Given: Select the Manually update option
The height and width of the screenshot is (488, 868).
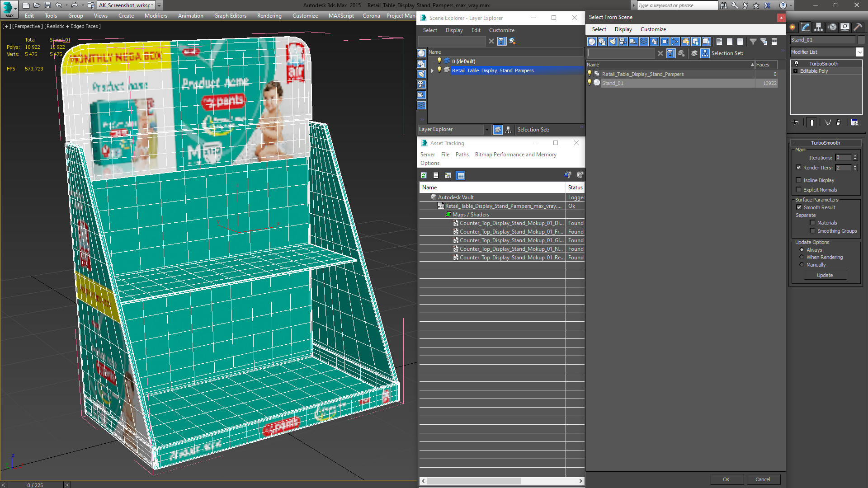Looking at the screenshot, I should [802, 265].
